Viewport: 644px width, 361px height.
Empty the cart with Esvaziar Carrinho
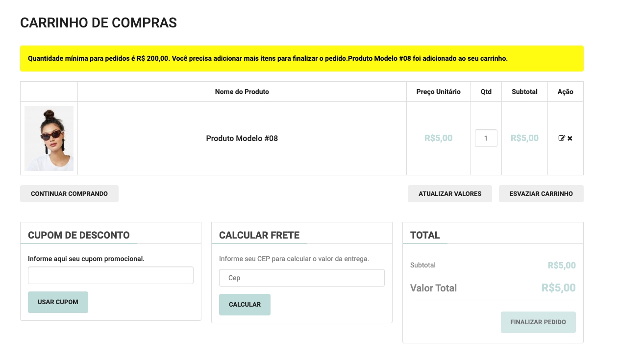pos(541,193)
